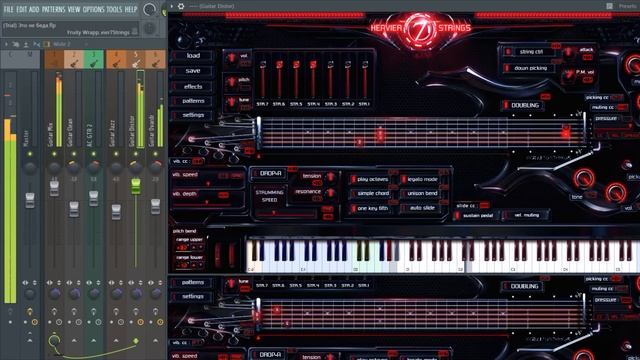Select the mixer track 2 guitar icon

(74, 63)
